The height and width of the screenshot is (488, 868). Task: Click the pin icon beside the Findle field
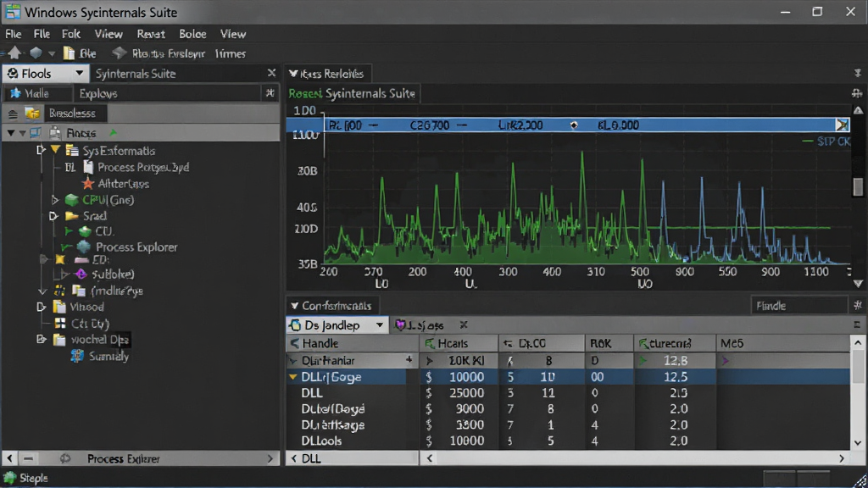[858, 305]
